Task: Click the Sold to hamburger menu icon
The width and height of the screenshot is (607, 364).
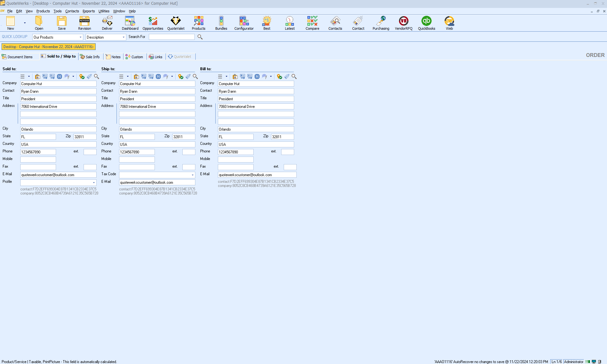Action: (x=22, y=77)
